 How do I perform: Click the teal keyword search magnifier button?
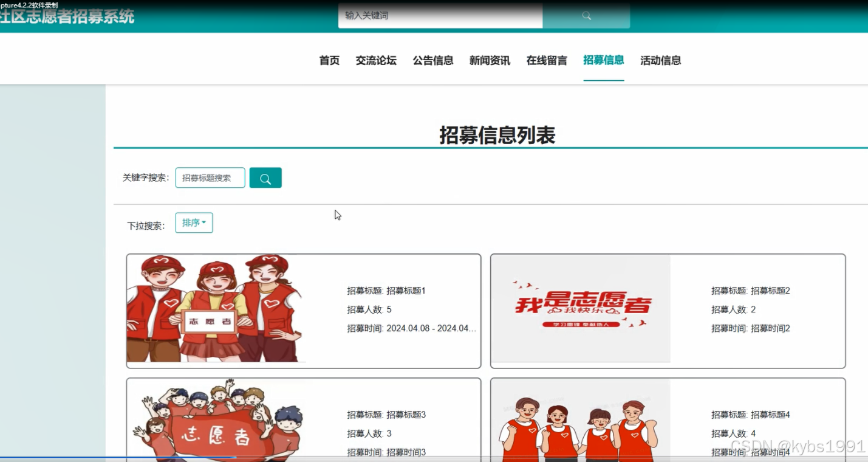click(265, 178)
